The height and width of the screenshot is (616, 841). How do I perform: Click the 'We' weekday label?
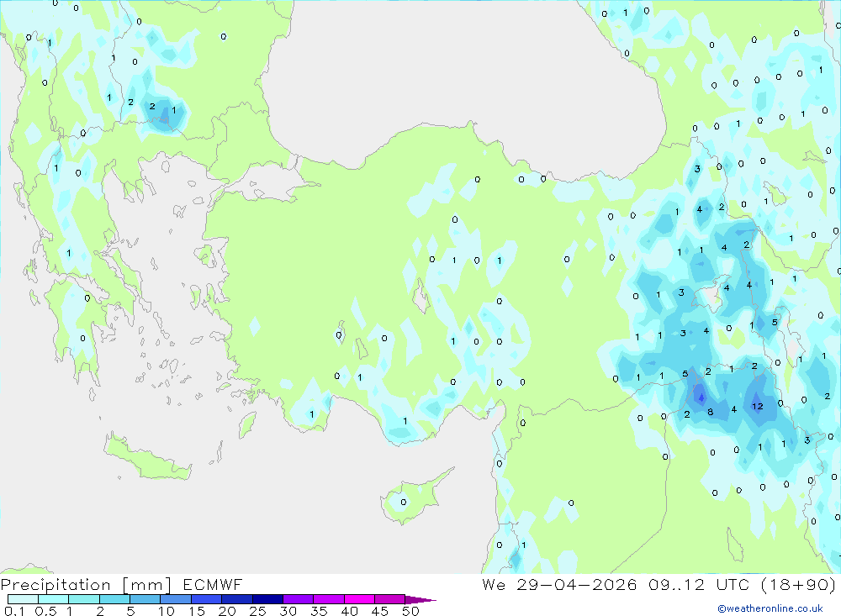pos(494,584)
